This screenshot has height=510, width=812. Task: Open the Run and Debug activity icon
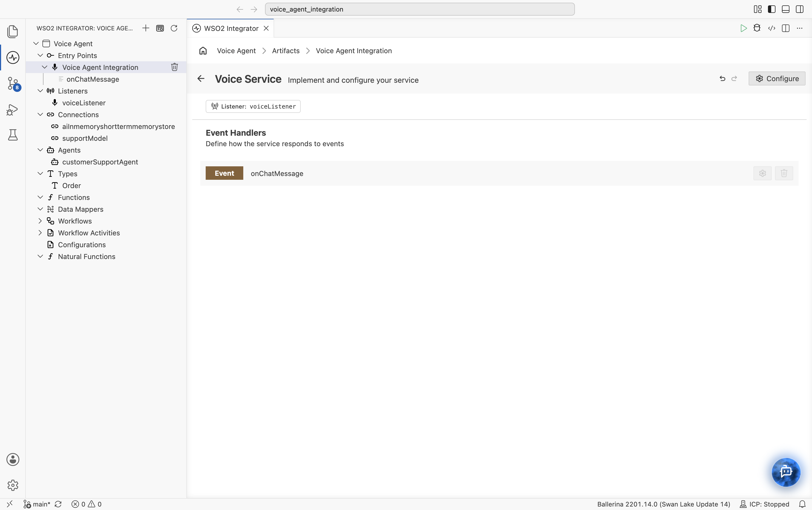12,109
